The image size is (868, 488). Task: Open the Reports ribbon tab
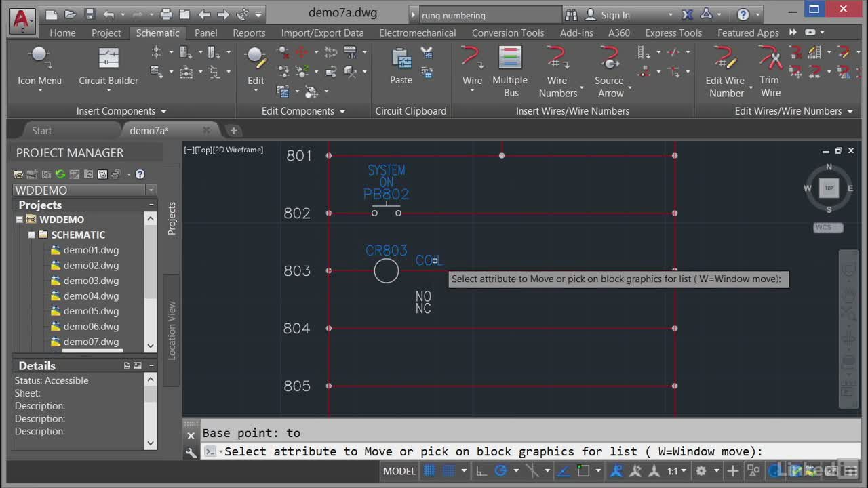[249, 33]
